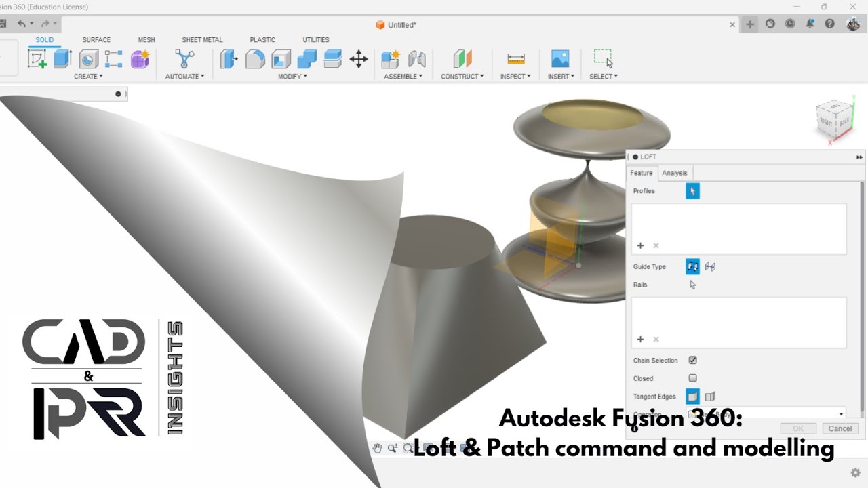This screenshot has height=488, width=868.
Task: Select the Measure tool icon
Action: [516, 60]
